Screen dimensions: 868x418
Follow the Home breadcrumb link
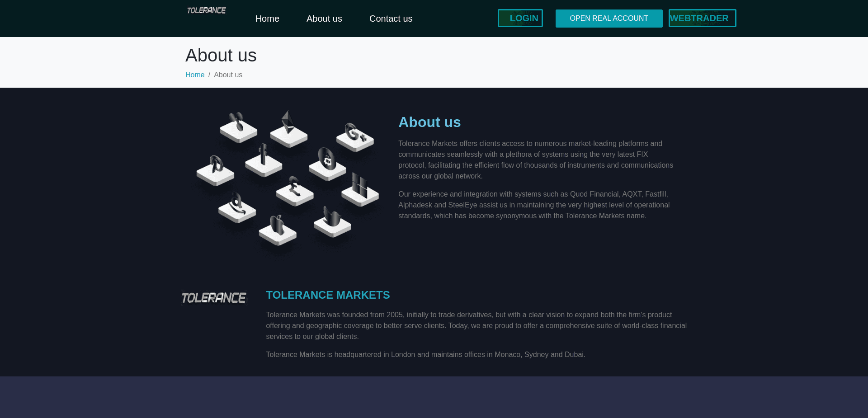195,75
